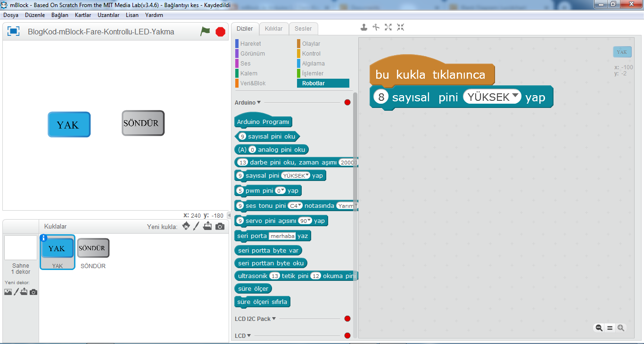The width and height of the screenshot is (644, 344).
Task: Select the duplicate stamp tool
Action: (364, 27)
